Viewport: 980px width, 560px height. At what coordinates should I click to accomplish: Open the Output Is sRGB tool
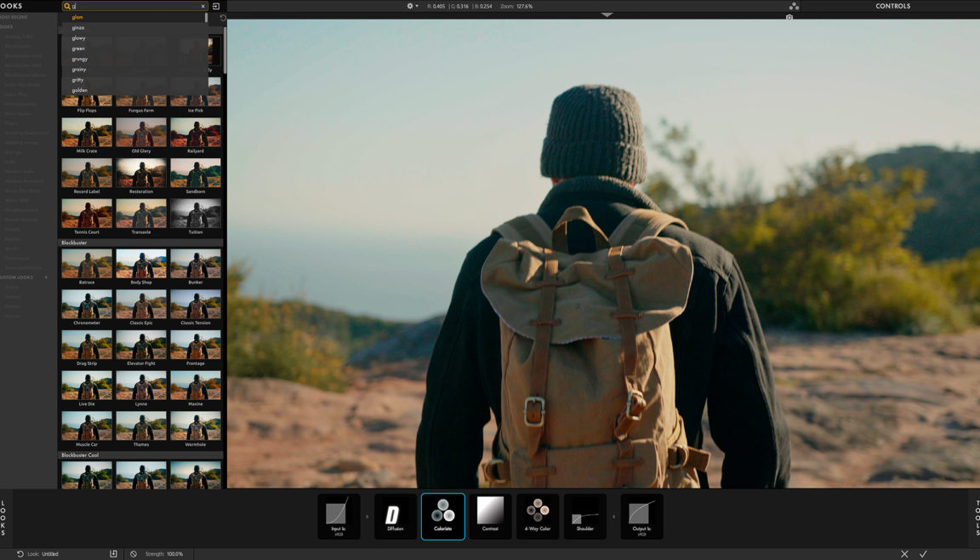tap(641, 516)
